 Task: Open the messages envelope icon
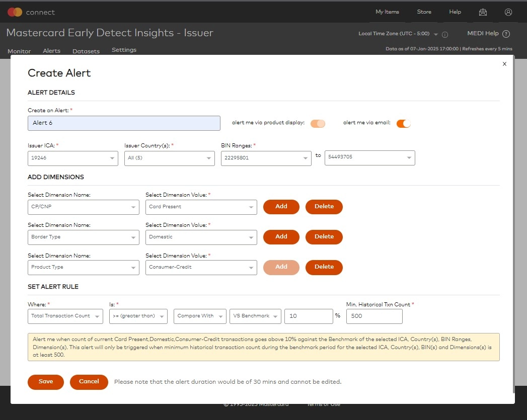tap(483, 12)
